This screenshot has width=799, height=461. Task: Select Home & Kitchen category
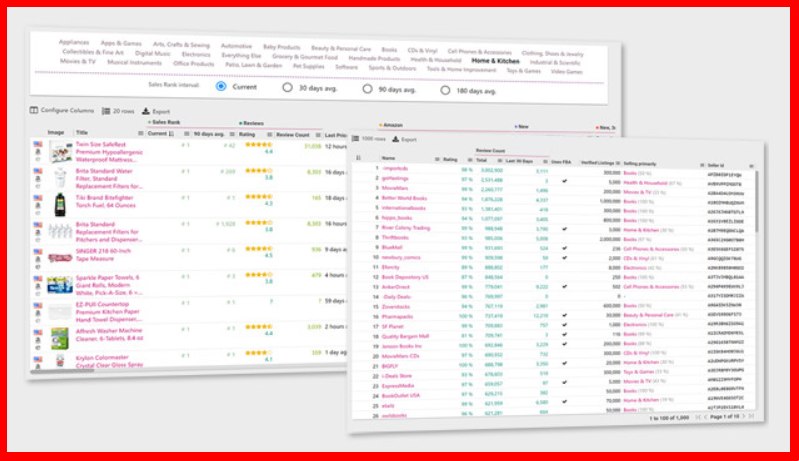[x=495, y=61]
